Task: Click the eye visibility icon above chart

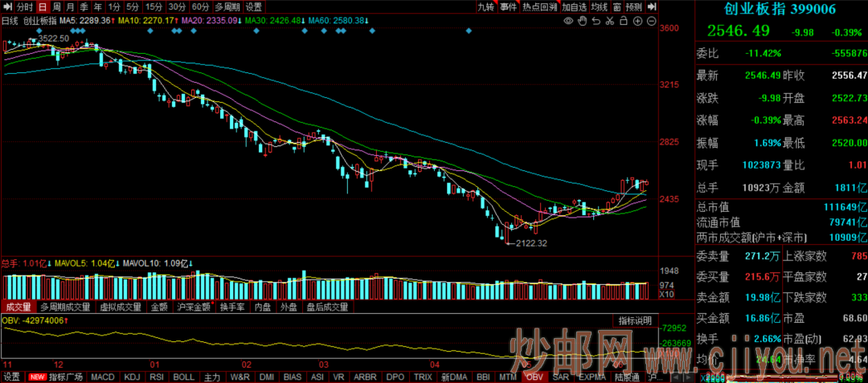Action: click(x=567, y=20)
